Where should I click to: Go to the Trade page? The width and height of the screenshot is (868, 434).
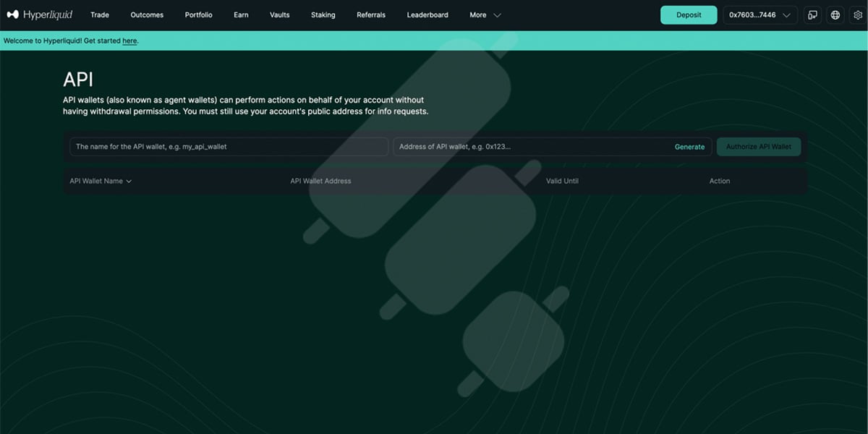(x=100, y=14)
